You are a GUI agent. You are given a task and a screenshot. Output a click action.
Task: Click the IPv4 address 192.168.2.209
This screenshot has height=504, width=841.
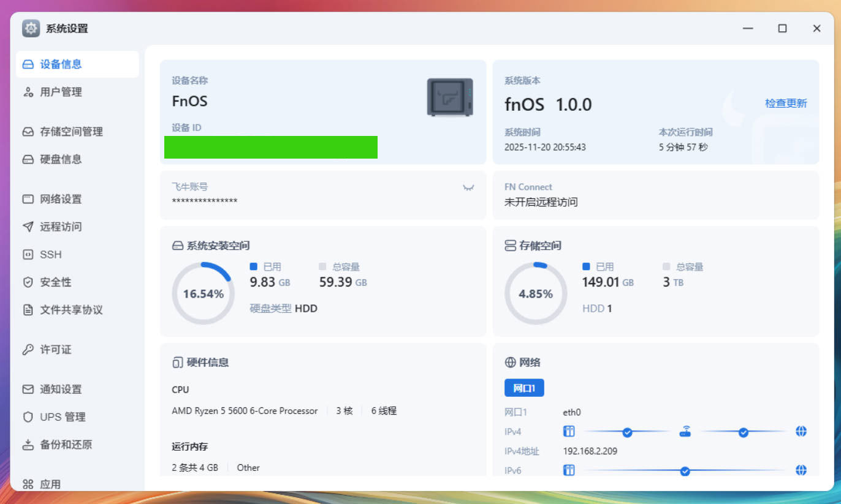point(590,451)
